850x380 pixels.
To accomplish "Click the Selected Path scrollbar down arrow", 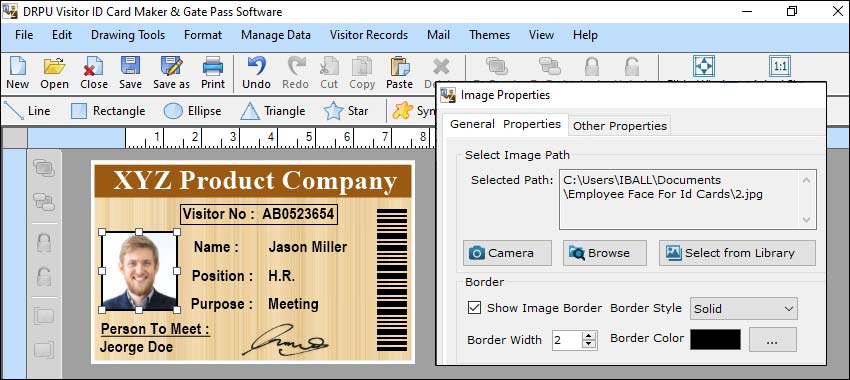I will pos(807,220).
